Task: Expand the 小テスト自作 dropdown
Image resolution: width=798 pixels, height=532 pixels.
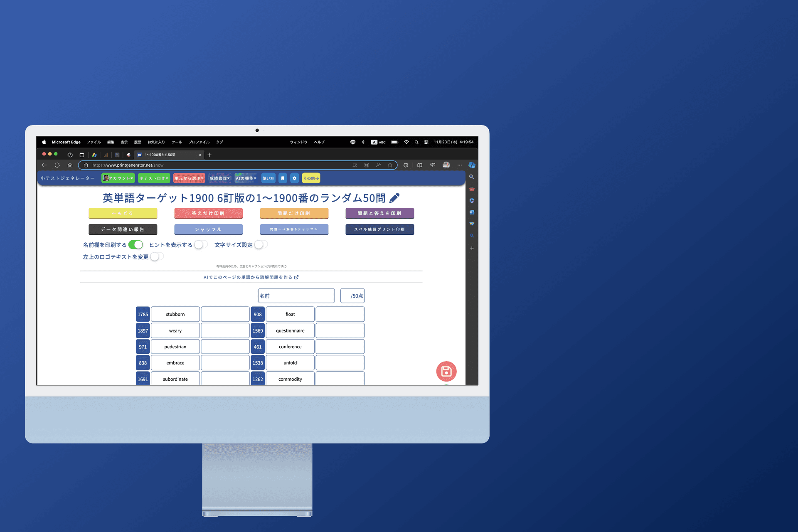Action: (153, 178)
